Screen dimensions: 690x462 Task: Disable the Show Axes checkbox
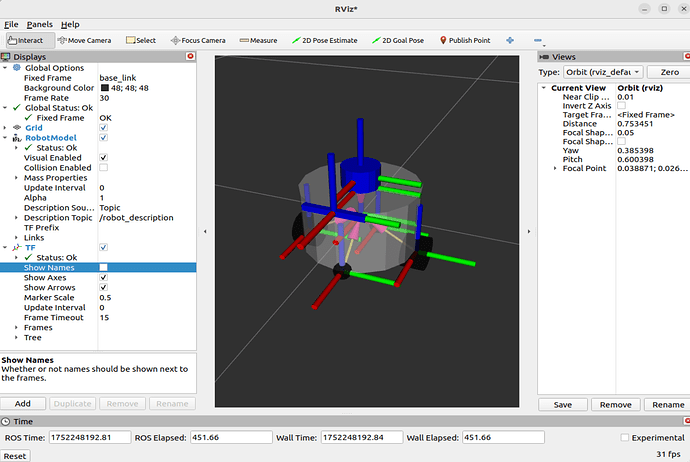pos(103,278)
